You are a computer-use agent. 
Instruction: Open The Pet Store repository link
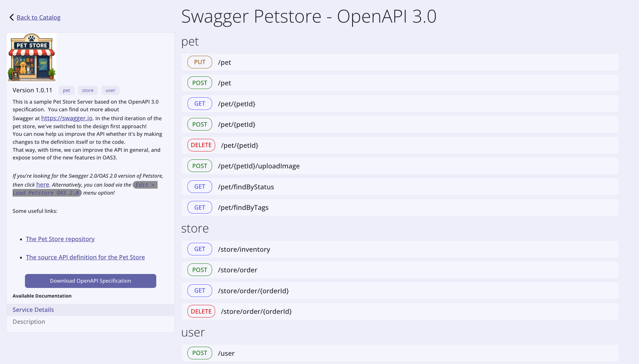point(60,239)
